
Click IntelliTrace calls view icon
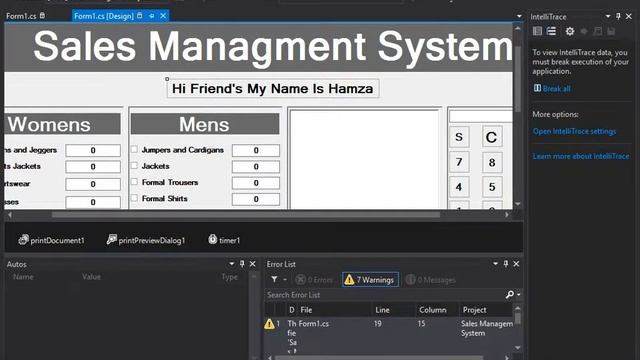pyautogui.click(x=551, y=31)
